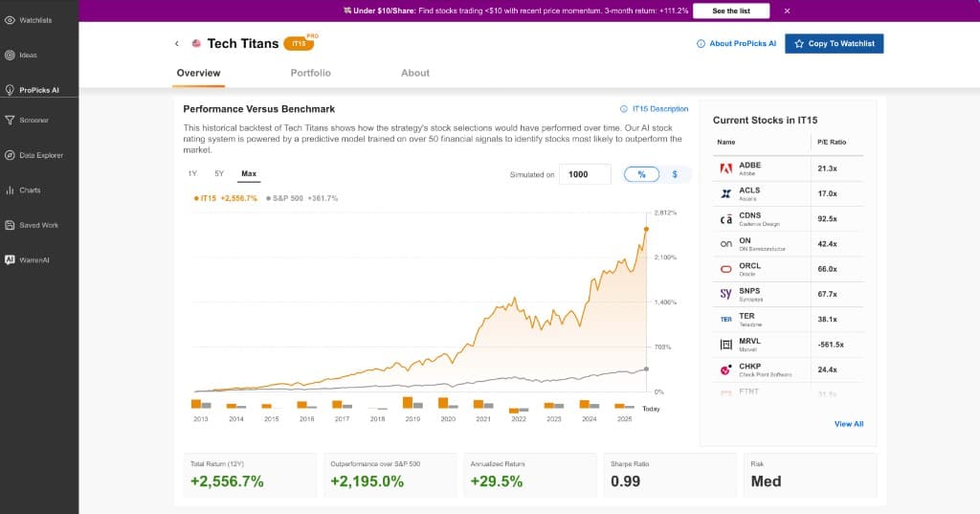This screenshot has width=980, height=514.
Task: Click the IT15 PRO badge
Action: (x=300, y=42)
